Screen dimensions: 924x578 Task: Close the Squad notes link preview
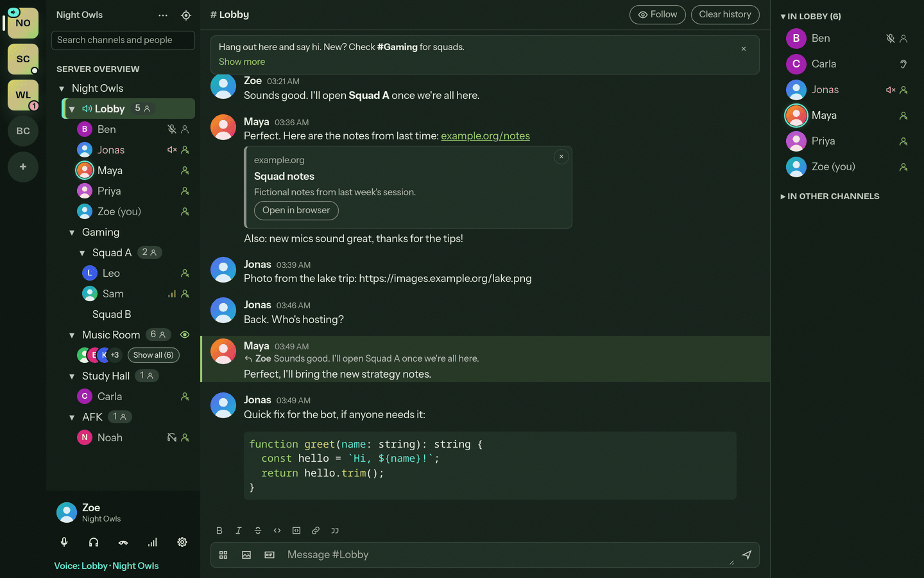(x=561, y=157)
